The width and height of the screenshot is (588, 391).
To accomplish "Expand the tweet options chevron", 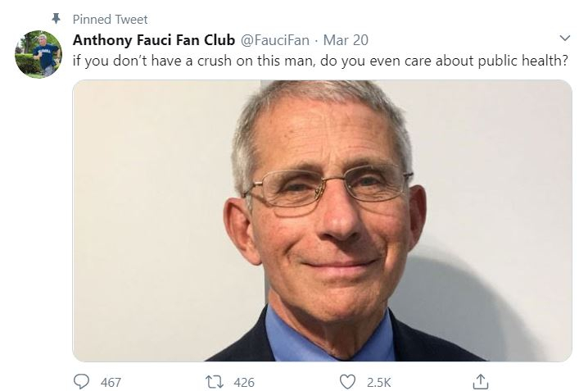I will tap(563, 39).
